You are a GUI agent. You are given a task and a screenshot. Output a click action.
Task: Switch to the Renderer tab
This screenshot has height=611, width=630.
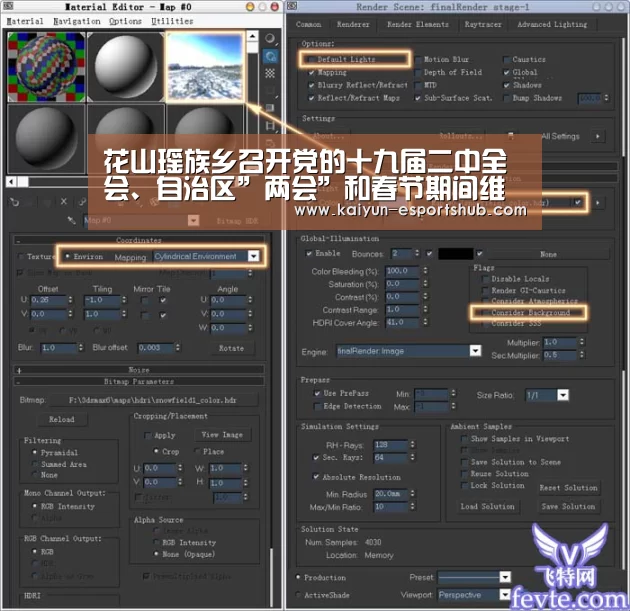click(353, 25)
